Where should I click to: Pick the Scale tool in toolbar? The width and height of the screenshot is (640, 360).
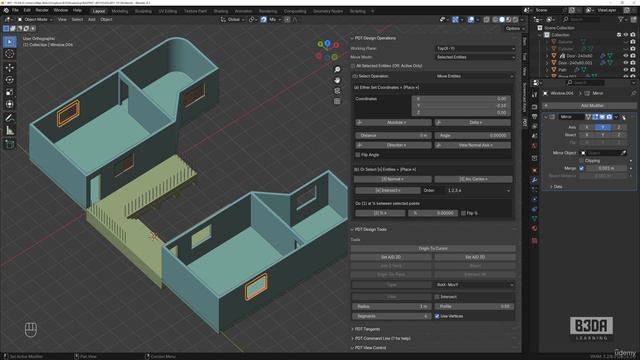10,92
